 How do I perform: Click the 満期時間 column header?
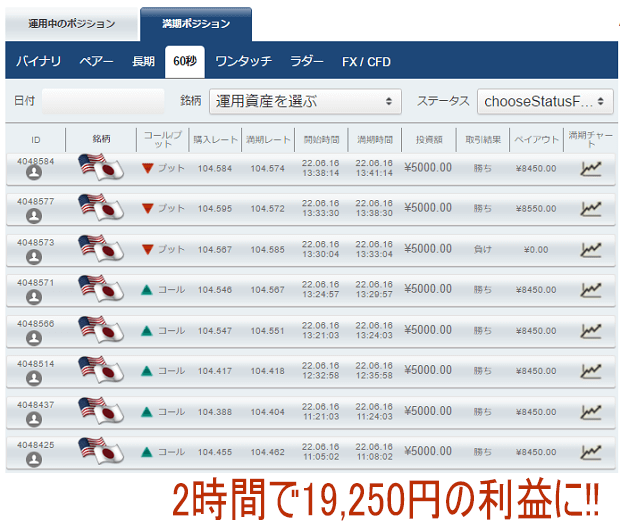375,140
